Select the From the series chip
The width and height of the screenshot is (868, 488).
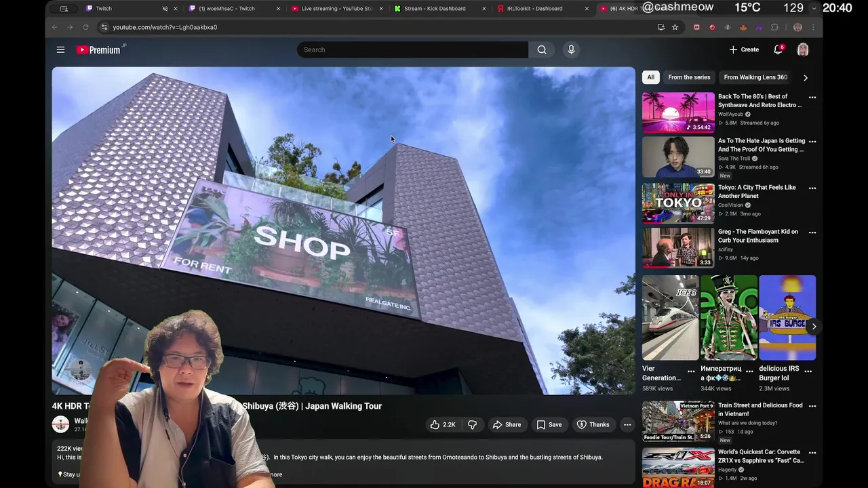coord(689,77)
